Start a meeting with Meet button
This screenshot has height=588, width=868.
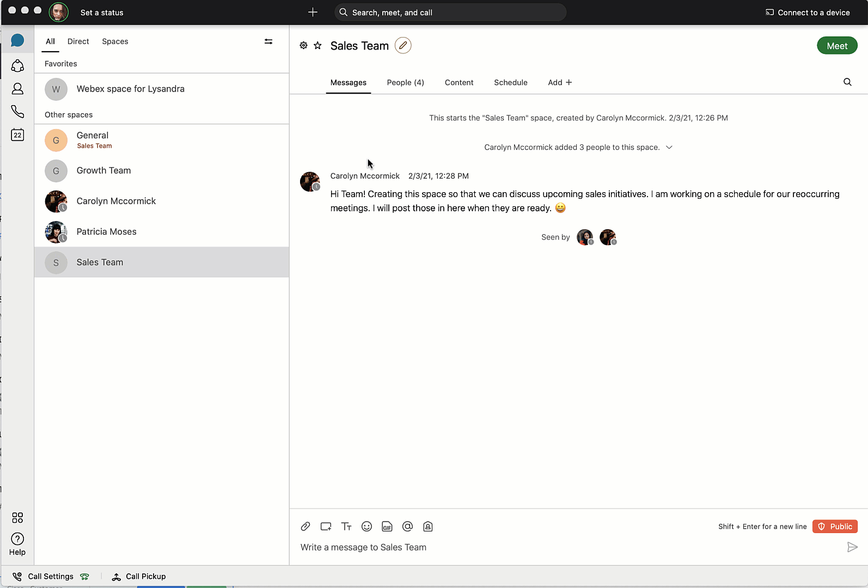[837, 46]
